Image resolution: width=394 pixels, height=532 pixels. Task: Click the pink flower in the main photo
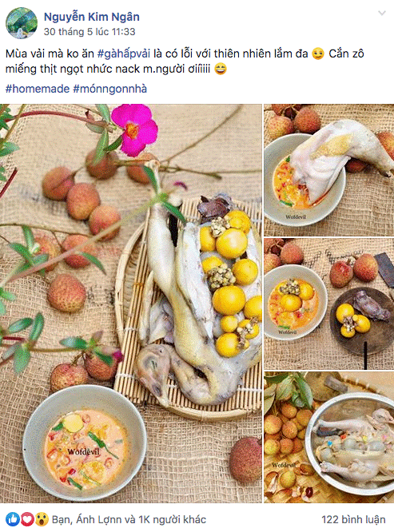[x=135, y=129]
